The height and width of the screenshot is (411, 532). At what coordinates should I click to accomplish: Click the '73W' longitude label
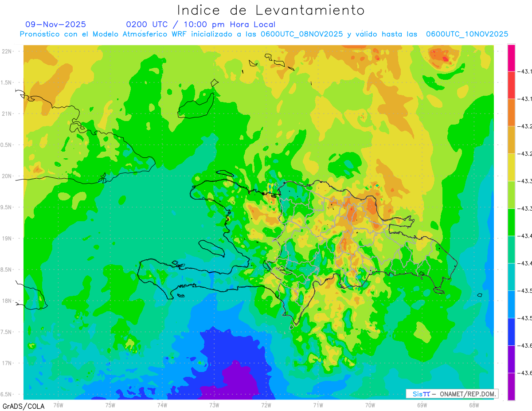pos(214,405)
